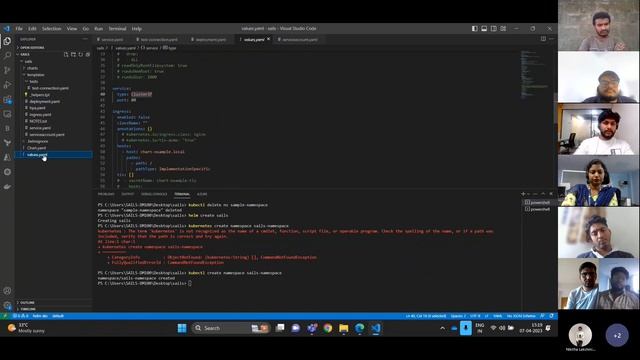
Task: Click the remote window status indicator
Action: click(4, 316)
